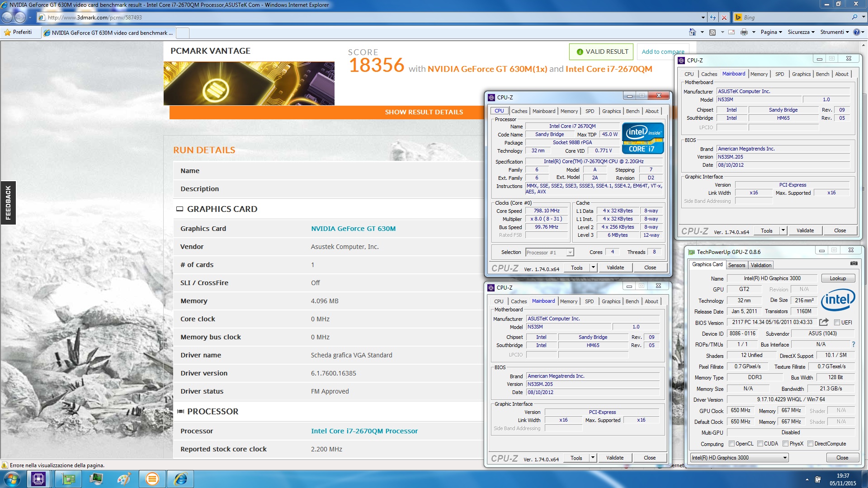Viewport: 868px width, 488px height.
Task: Click the refresh page icon in address bar
Action: (713, 17)
